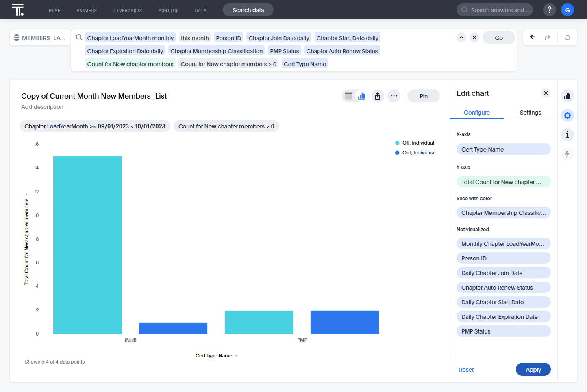The width and height of the screenshot is (587, 392).
Task: Click the Chapter LoadYearMonth date filter chip
Action: coord(95,126)
